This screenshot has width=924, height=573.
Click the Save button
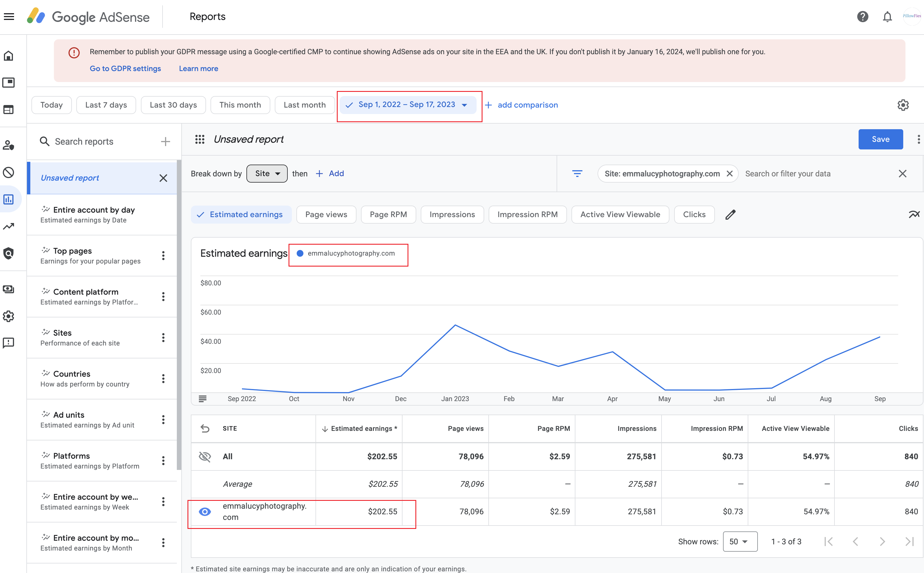point(880,139)
